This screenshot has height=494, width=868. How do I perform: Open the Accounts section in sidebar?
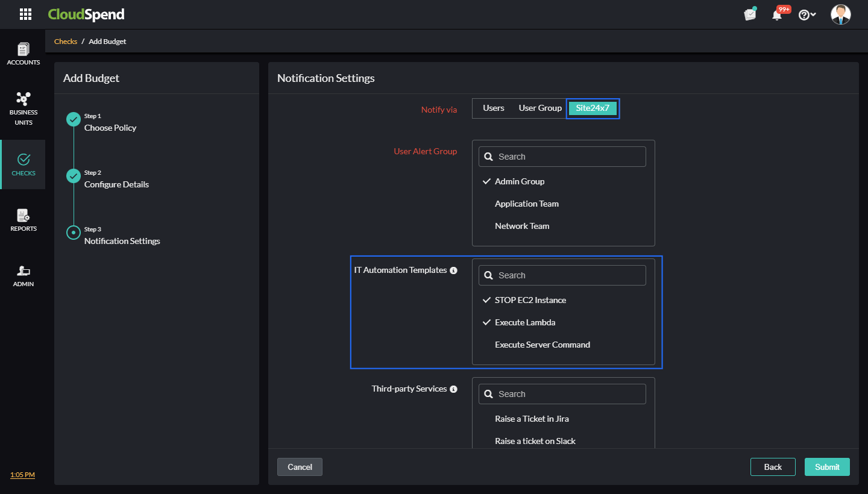point(23,53)
